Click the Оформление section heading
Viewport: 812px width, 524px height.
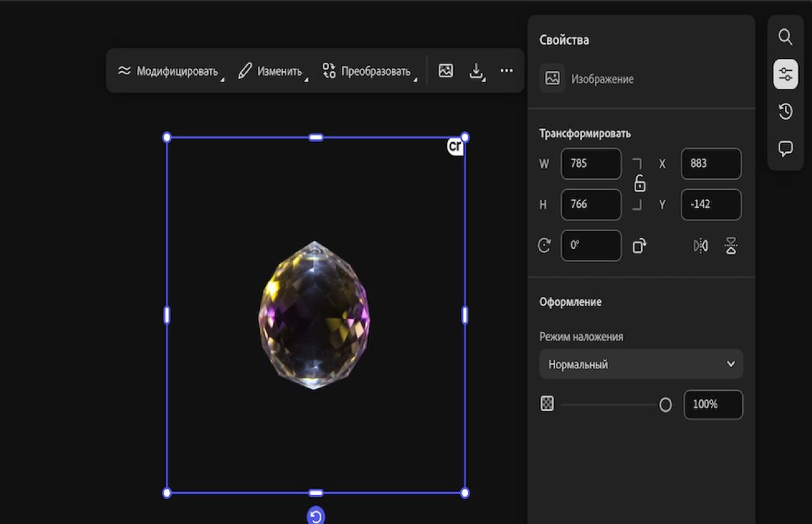[x=570, y=302]
